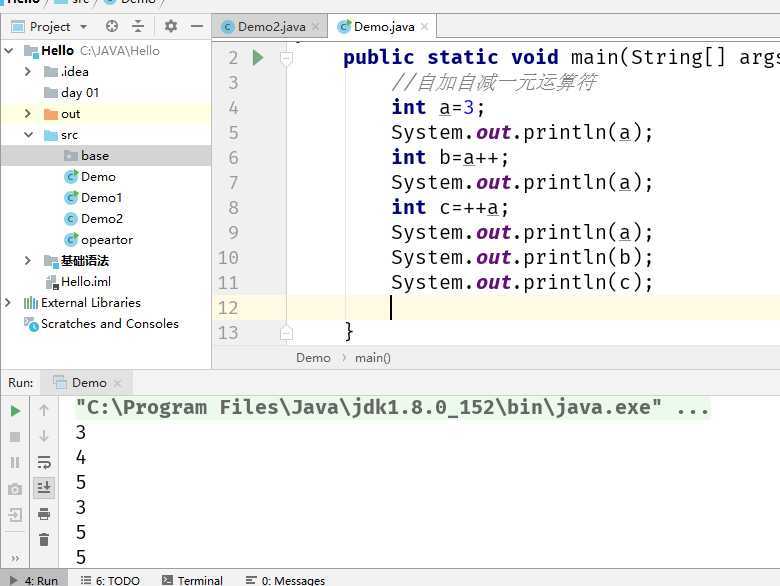Expand the 基础语法 folder

coord(28,261)
